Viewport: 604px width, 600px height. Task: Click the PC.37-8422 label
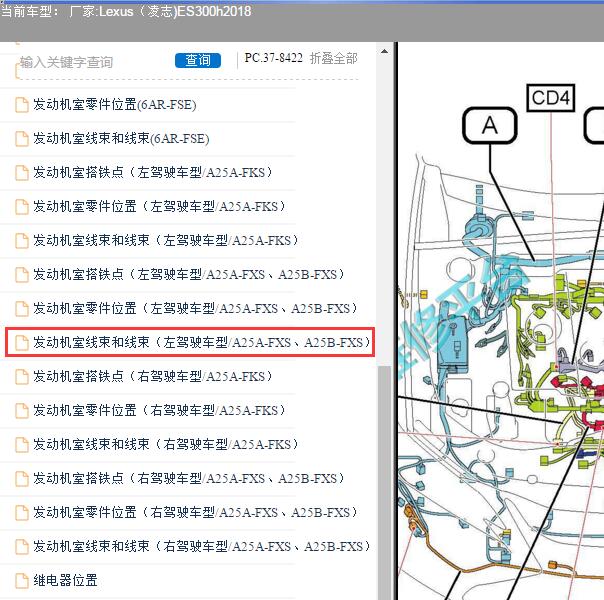click(x=273, y=58)
